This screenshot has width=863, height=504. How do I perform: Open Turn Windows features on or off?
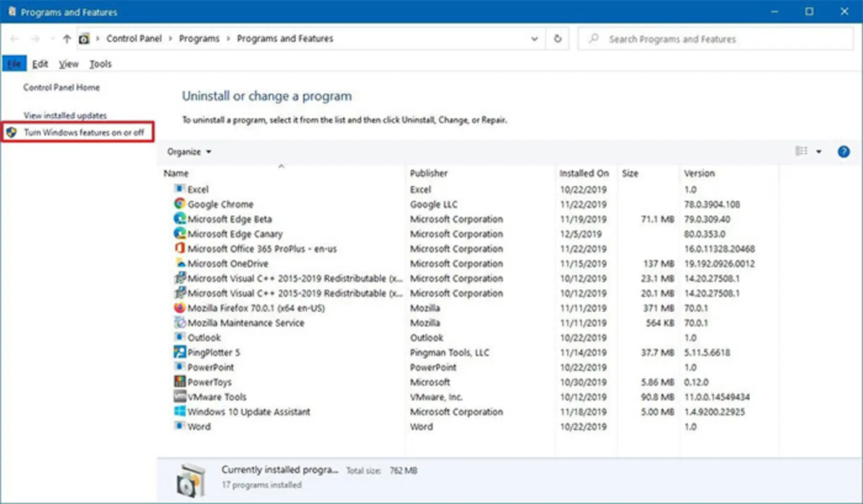pos(84,133)
